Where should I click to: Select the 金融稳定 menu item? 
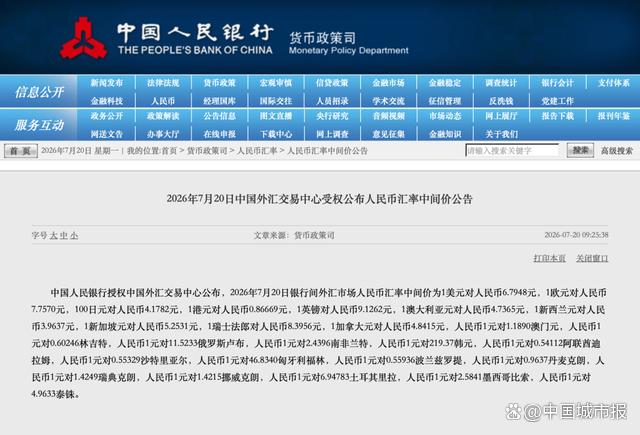tap(445, 83)
